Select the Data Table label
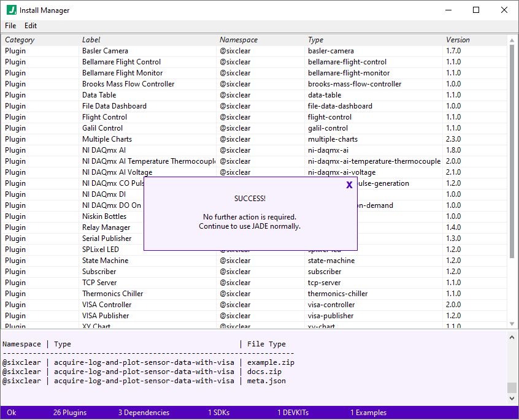519x420 pixels. (x=99, y=95)
